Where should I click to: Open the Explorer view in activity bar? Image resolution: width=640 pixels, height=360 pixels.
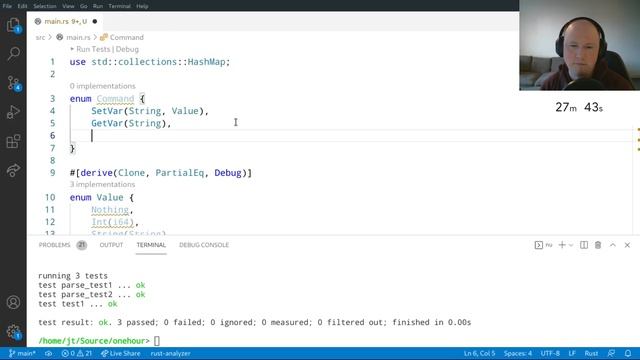13,25
